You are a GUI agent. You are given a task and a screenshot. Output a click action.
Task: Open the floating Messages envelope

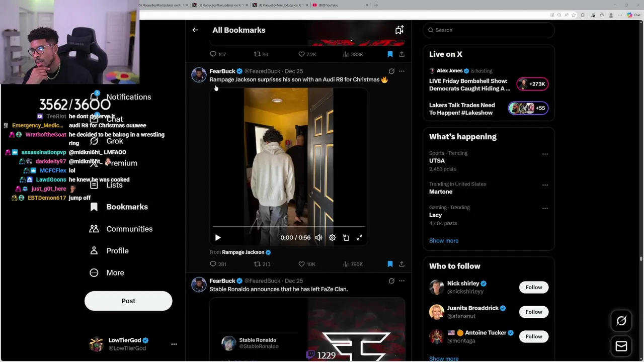click(621, 346)
